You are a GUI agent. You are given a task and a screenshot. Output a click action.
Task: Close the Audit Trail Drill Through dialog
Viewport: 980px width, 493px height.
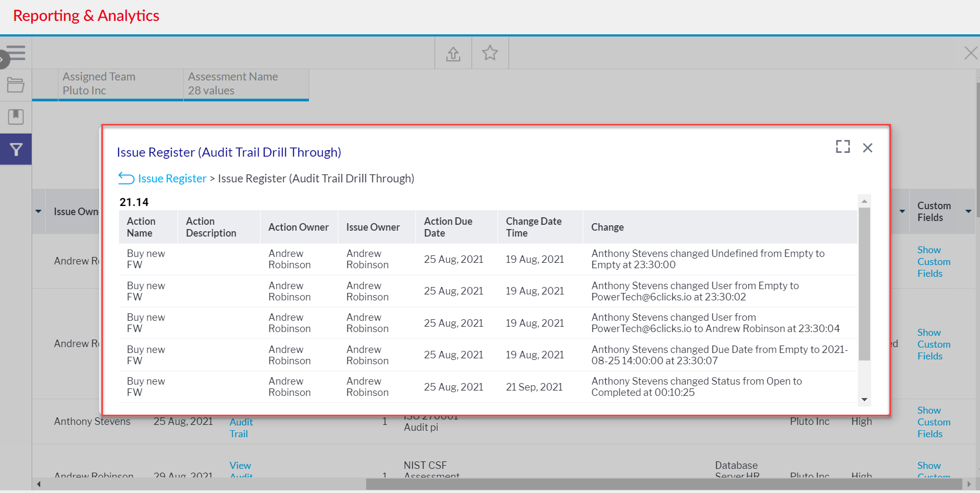point(867,148)
